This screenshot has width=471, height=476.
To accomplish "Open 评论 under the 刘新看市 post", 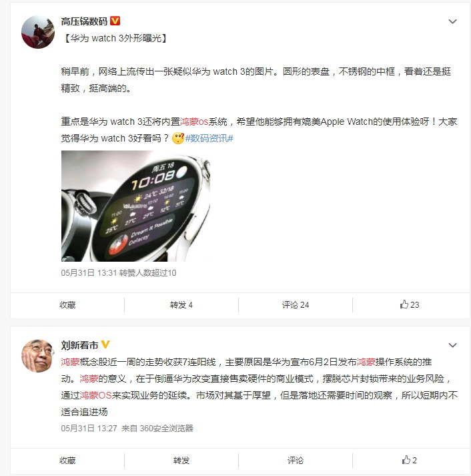I will point(296,461).
